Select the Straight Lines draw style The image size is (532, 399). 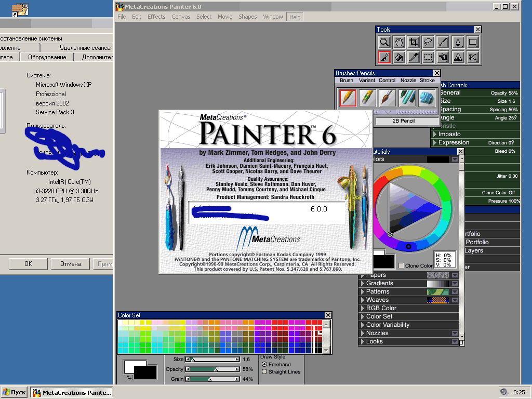264,371
